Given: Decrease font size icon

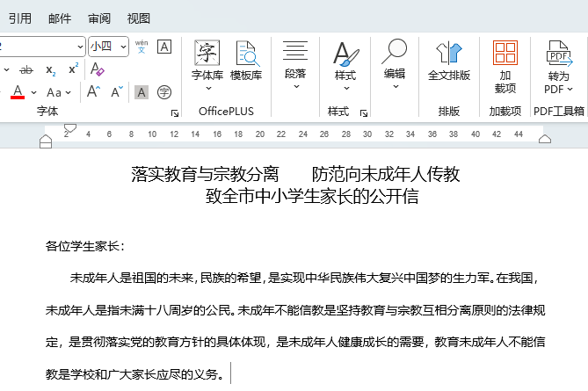Looking at the screenshot, I should pos(117,92).
